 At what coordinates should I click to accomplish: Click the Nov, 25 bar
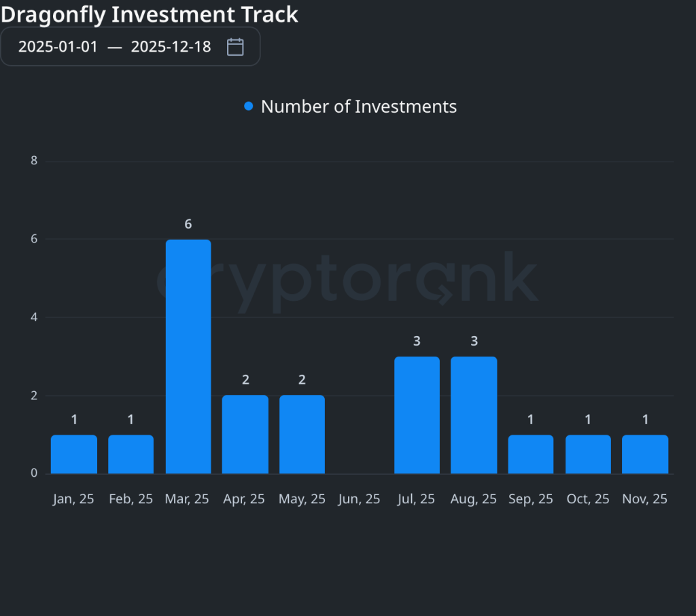(x=644, y=452)
